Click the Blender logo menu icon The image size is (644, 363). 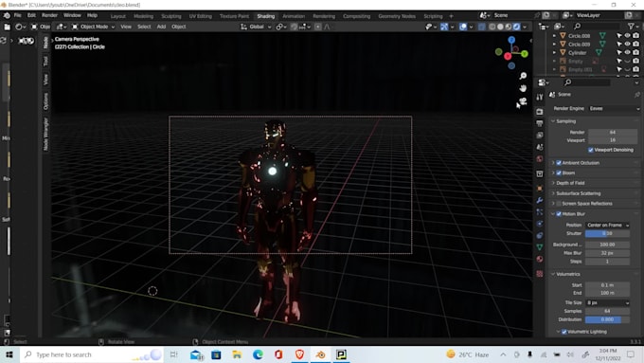[7, 15]
